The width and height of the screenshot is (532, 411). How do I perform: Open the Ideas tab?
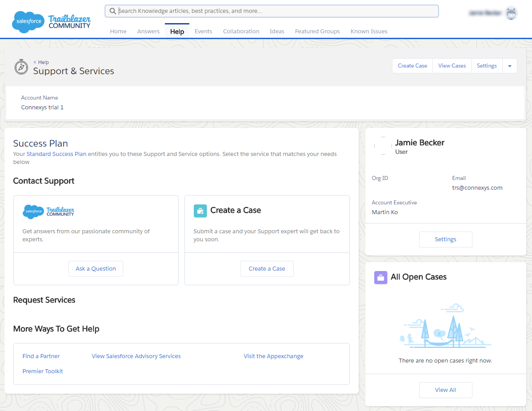point(277,31)
